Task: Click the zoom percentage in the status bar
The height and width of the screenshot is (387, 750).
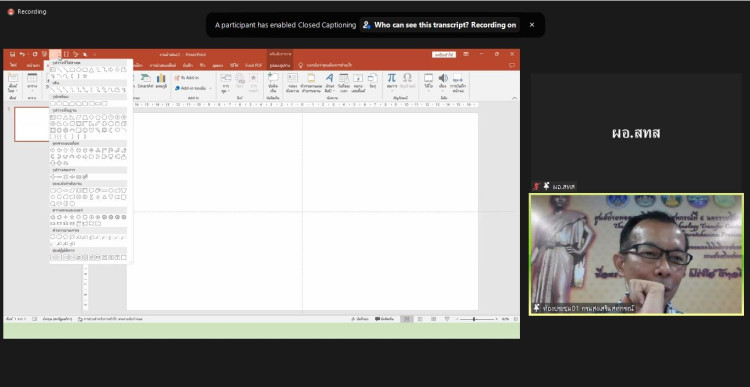Action: click(506, 319)
